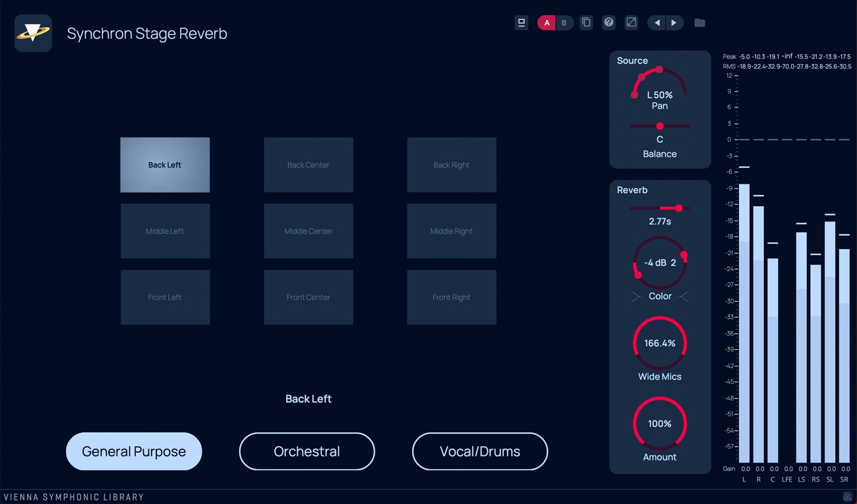Click the Back Left selected position tile
857x504 pixels.
click(165, 165)
